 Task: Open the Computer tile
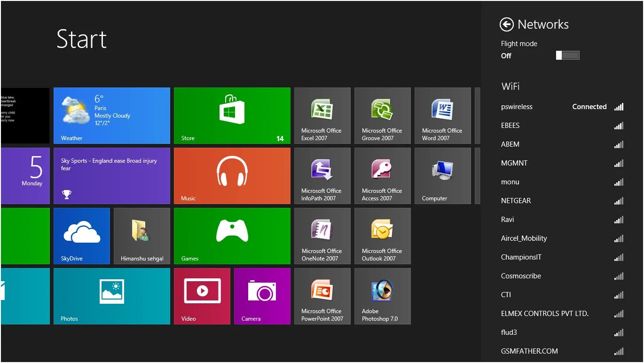443,176
